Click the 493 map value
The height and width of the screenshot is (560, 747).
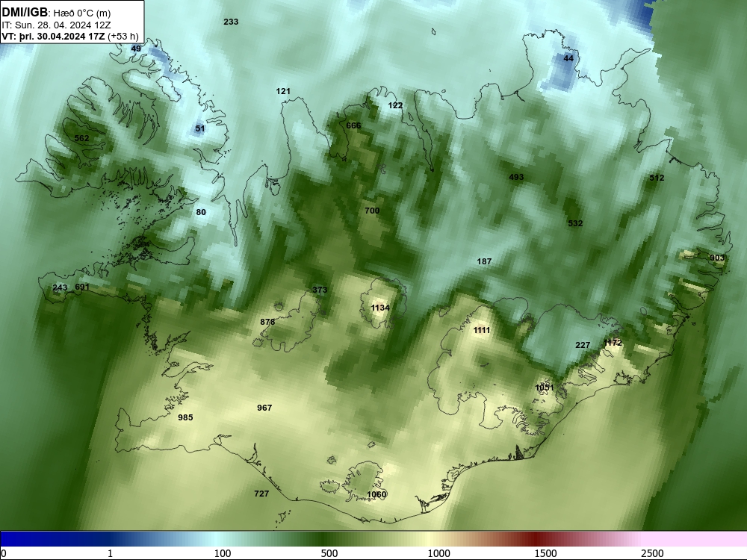(516, 177)
